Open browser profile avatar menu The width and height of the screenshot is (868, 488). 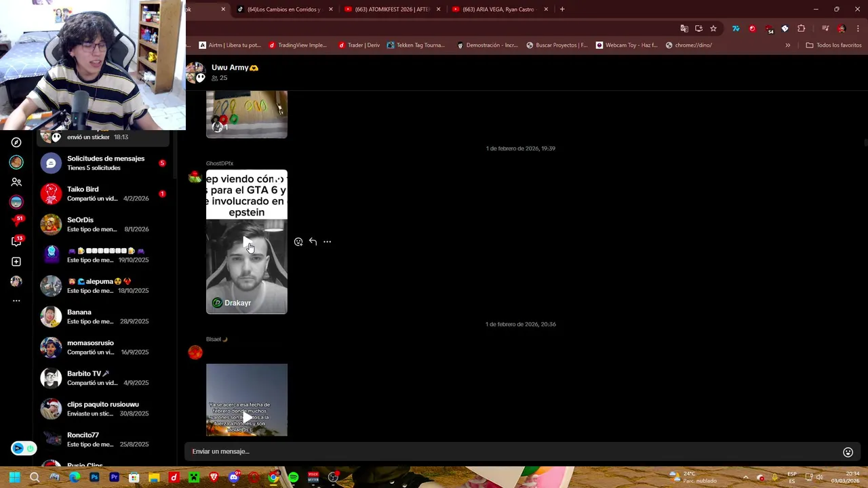point(842,28)
